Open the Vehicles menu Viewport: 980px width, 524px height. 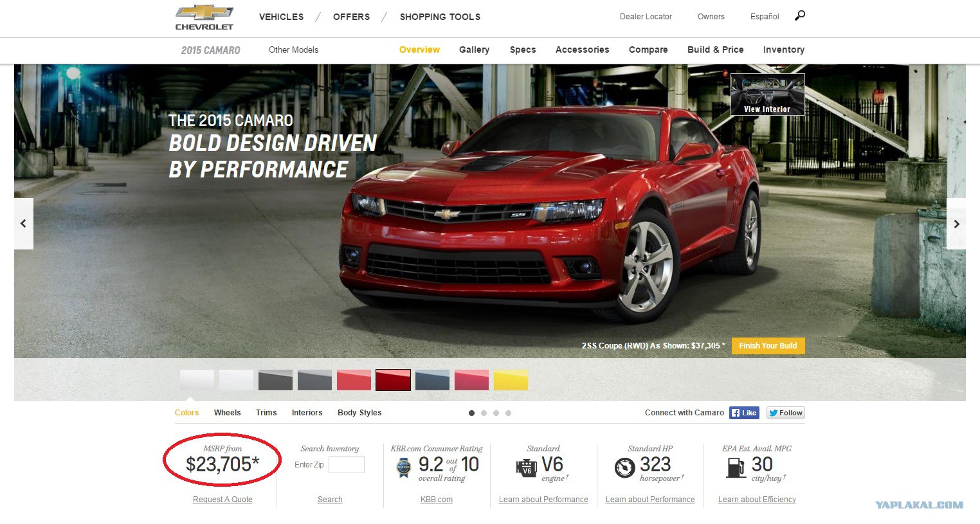pos(281,17)
